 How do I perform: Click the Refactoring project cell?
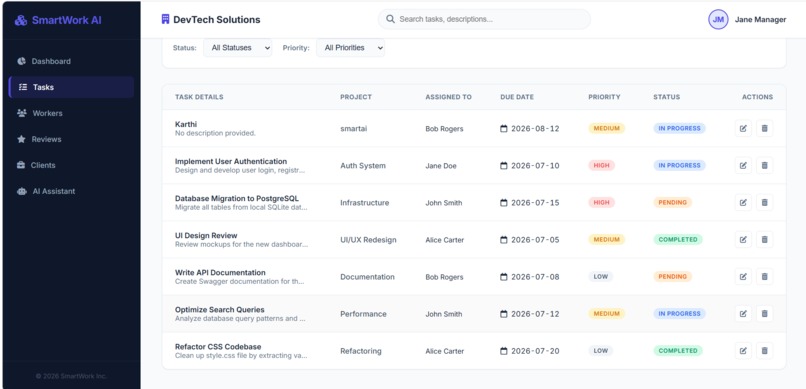360,351
